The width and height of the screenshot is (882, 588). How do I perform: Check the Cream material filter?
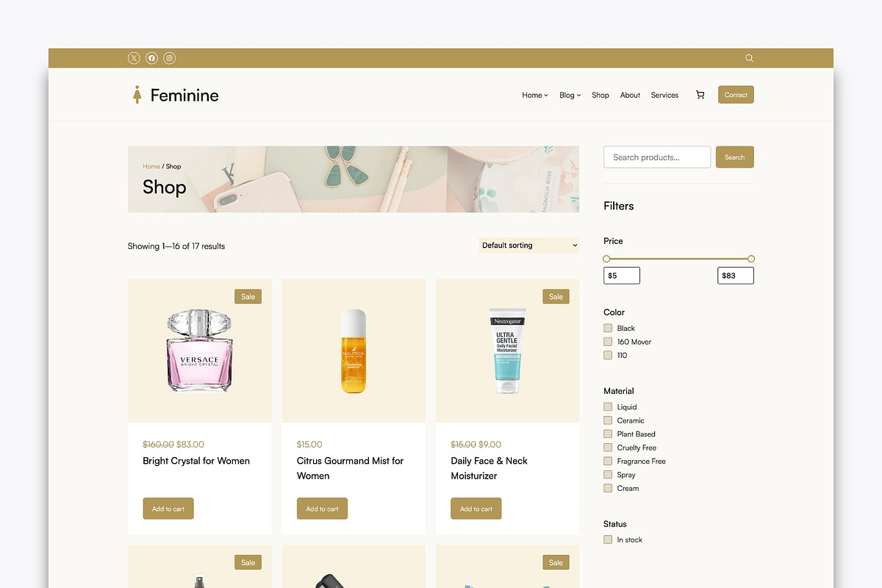pos(608,488)
